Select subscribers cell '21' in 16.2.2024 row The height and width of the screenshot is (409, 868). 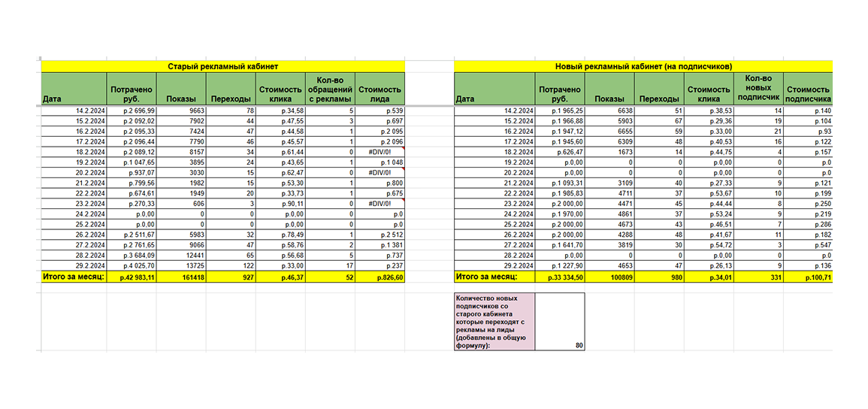(x=759, y=131)
